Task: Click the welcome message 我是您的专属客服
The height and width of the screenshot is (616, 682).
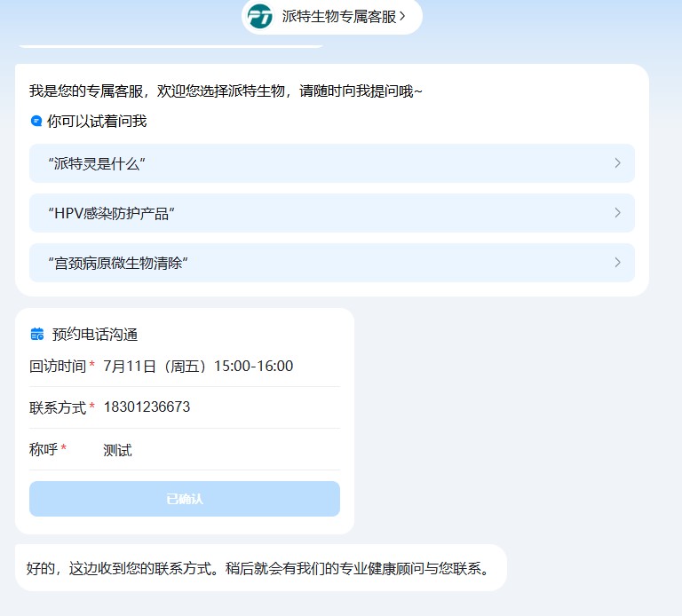Action: (x=226, y=91)
